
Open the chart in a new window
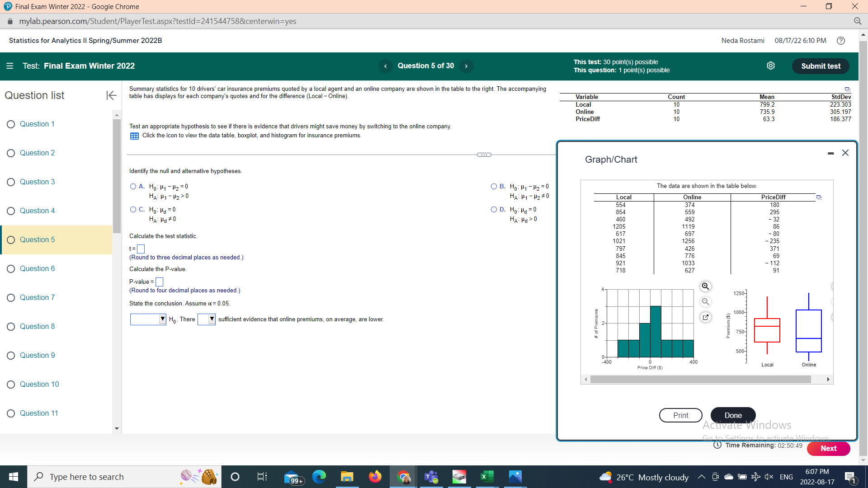point(705,317)
